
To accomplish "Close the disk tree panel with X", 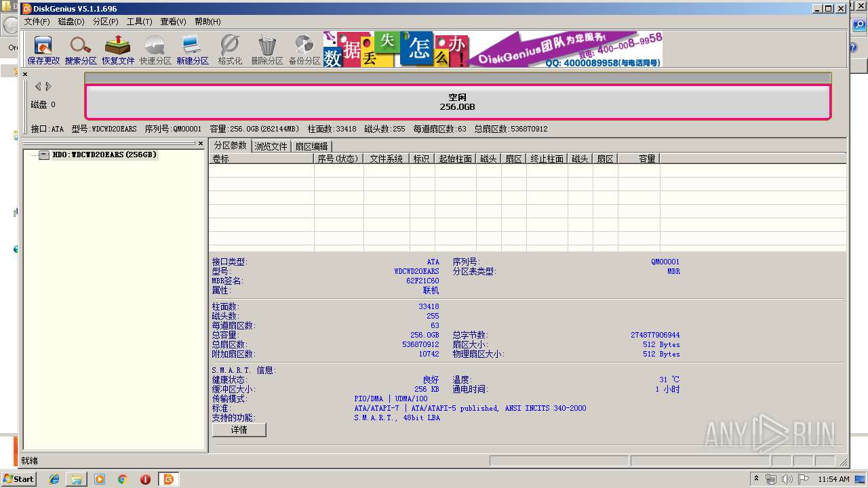I will (201, 143).
